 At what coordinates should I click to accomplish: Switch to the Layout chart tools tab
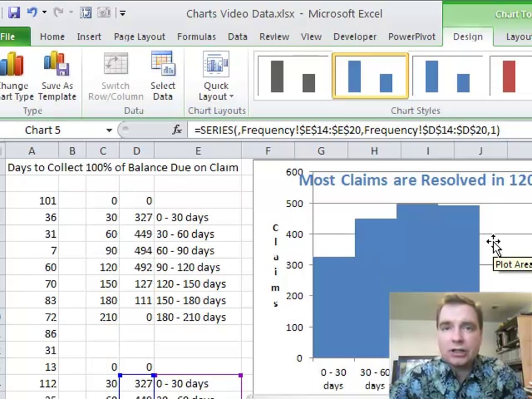[x=518, y=37]
